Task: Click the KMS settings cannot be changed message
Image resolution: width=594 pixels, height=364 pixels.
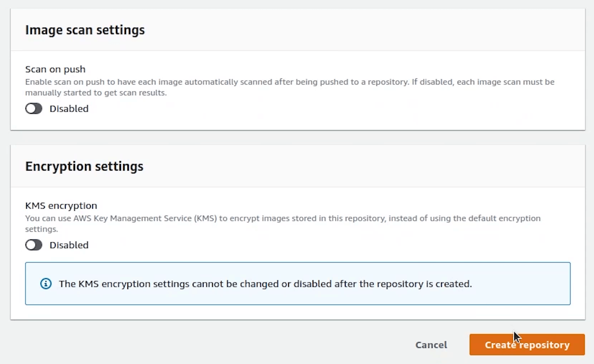Action: coord(265,284)
